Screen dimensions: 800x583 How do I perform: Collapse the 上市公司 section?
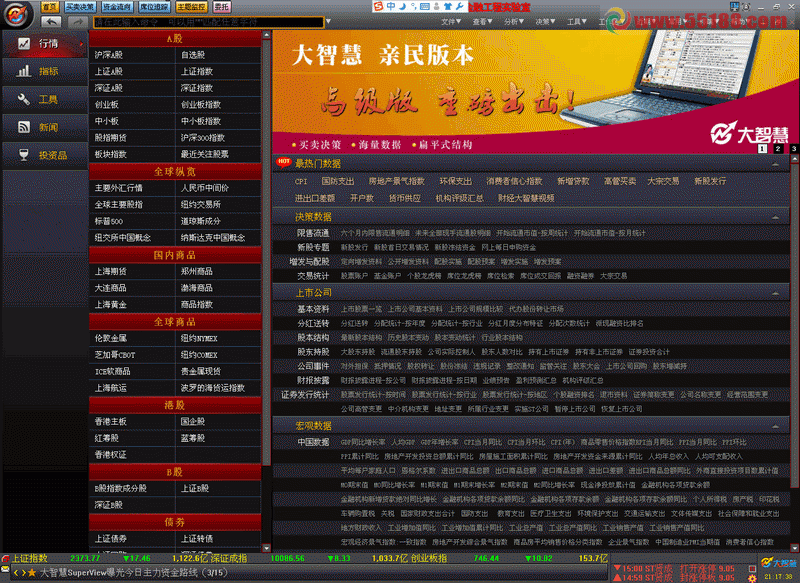click(x=775, y=293)
